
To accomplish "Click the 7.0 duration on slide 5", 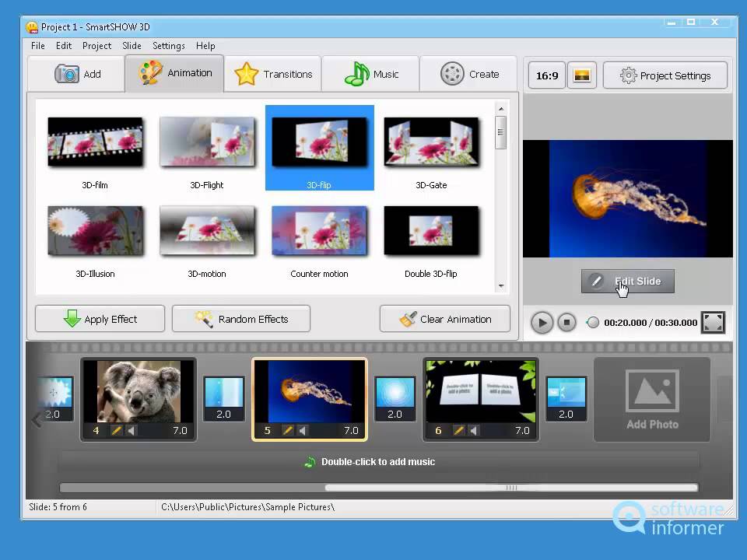I will point(351,430).
